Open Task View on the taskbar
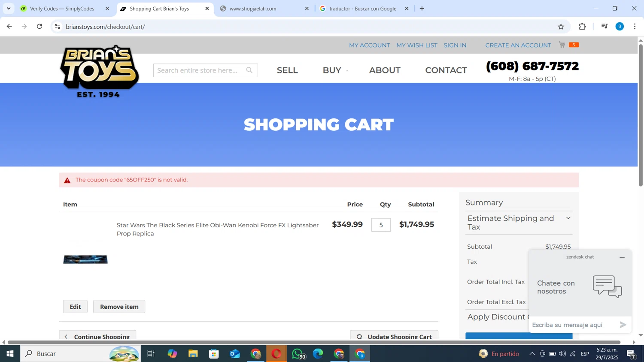Viewport: 644px width, 362px height. pyautogui.click(x=151, y=354)
